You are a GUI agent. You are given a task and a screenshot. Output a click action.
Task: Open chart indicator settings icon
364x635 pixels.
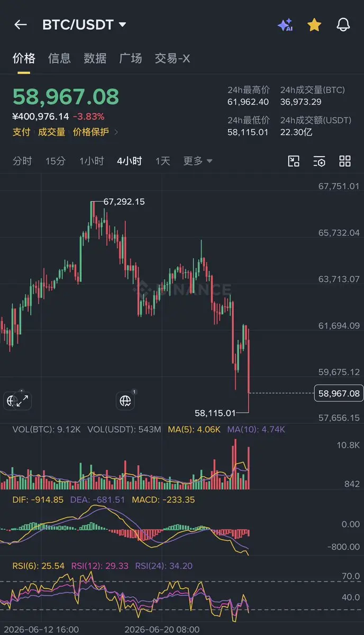tap(319, 161)
